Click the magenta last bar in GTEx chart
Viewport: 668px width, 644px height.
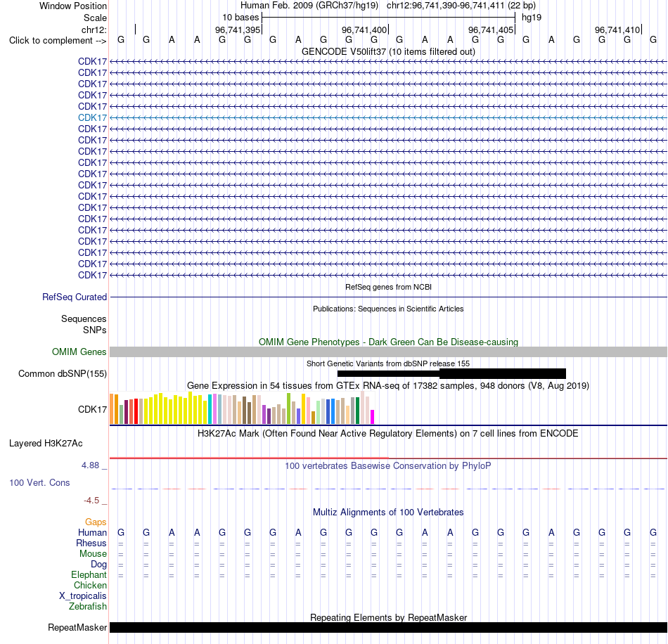coord(373,417)
